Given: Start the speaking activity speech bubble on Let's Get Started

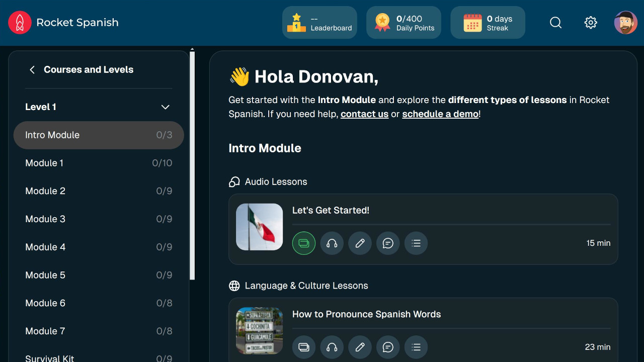Looking at the screenshot, I should pos(388,243).
